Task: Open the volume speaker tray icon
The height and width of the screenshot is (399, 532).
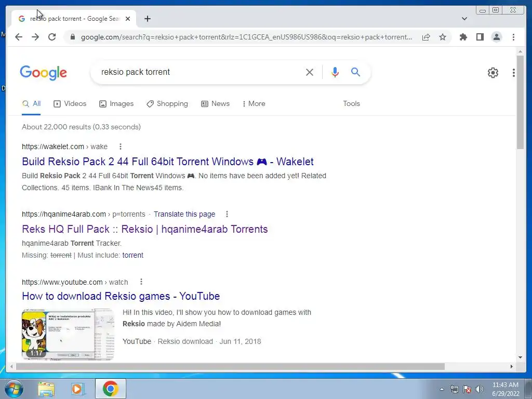Action: click(479, 389)
